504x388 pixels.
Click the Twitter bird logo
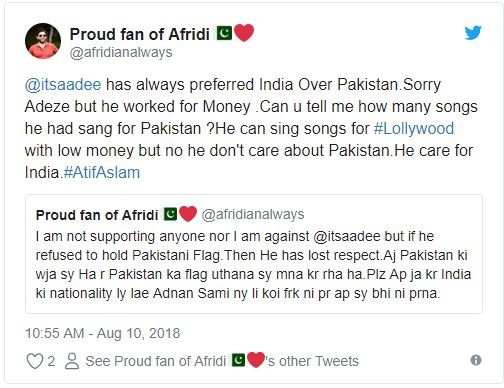(x=473, y=33)
